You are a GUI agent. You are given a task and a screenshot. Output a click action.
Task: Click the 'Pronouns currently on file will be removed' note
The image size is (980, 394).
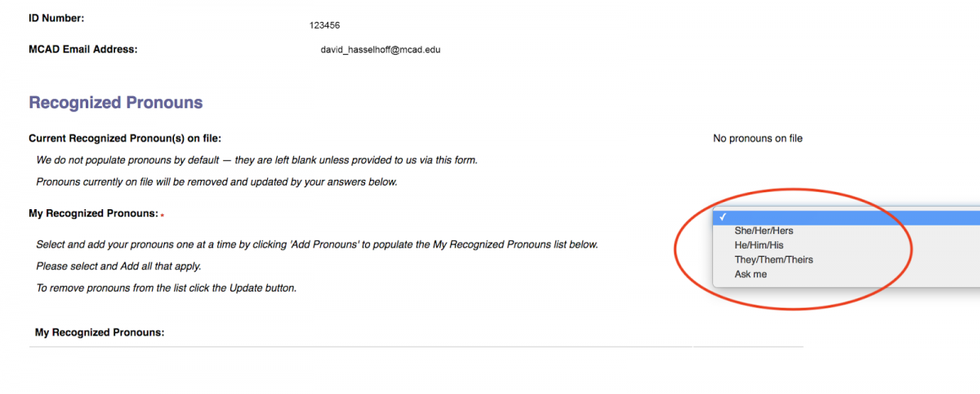point(217,182)
